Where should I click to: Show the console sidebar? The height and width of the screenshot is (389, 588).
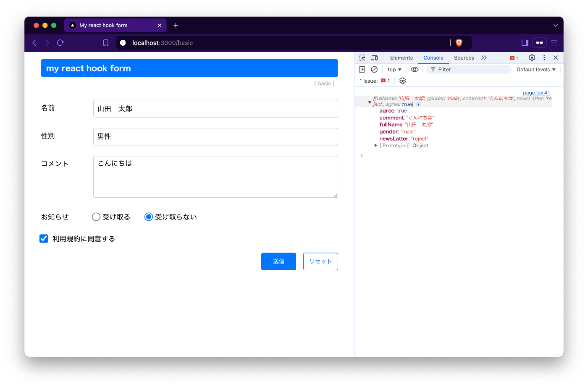[362, 70]
